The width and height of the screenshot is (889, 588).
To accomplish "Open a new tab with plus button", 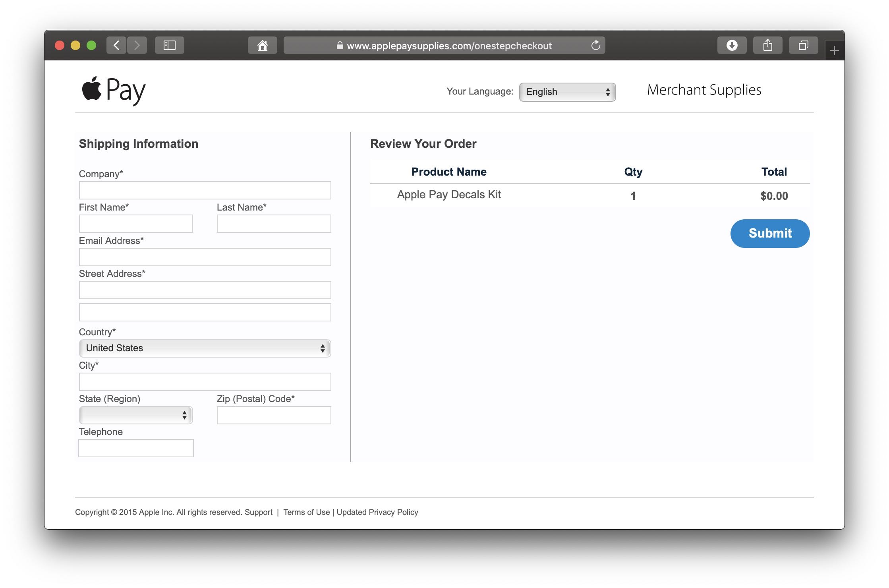I will [834, 50].
